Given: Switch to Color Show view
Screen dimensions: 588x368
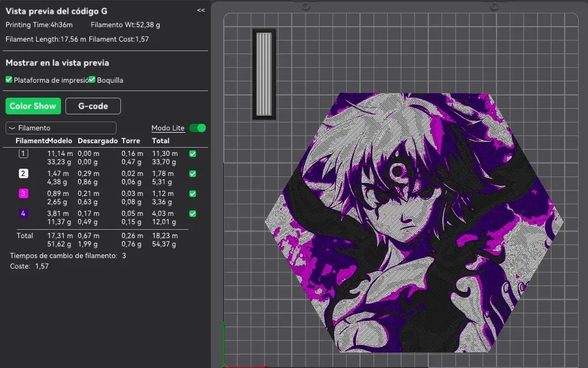Looking at the screenshot, I should [x=33, y=106].
